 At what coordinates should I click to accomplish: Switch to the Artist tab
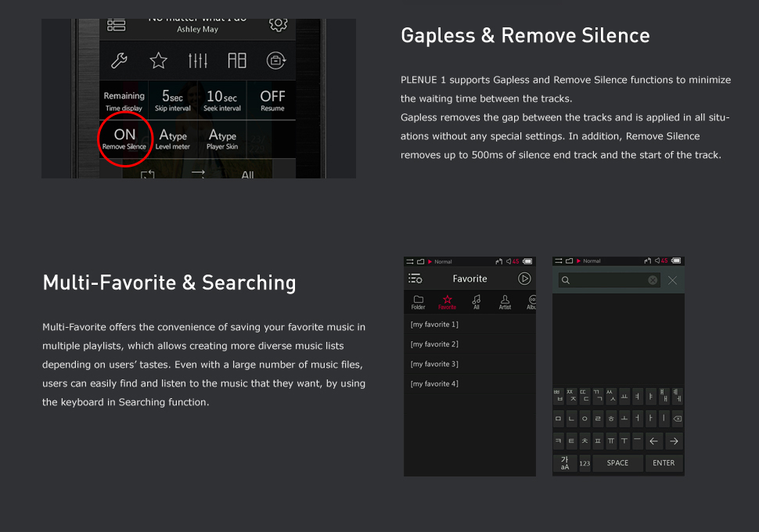pyautogui.click(x=505, y=302)
